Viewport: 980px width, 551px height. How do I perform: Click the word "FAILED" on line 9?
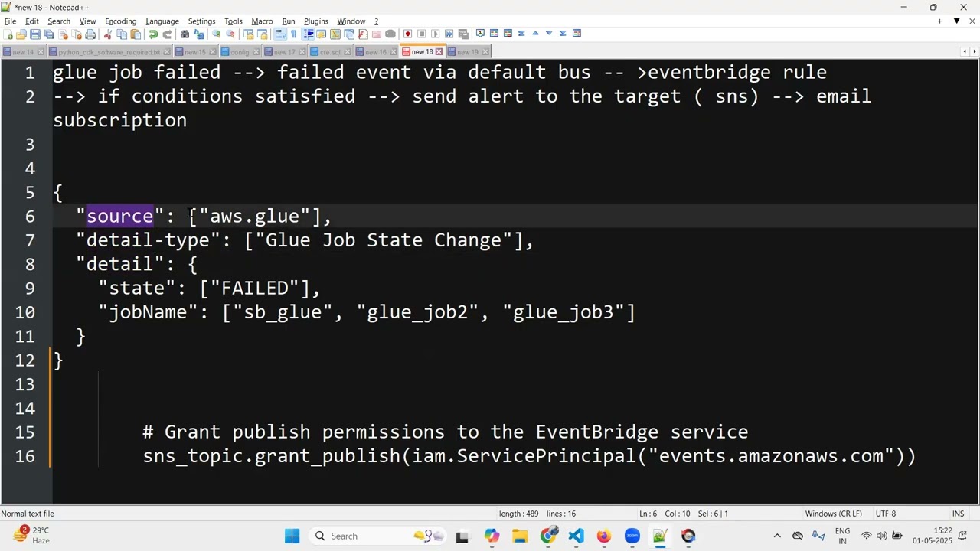(254, 288)
